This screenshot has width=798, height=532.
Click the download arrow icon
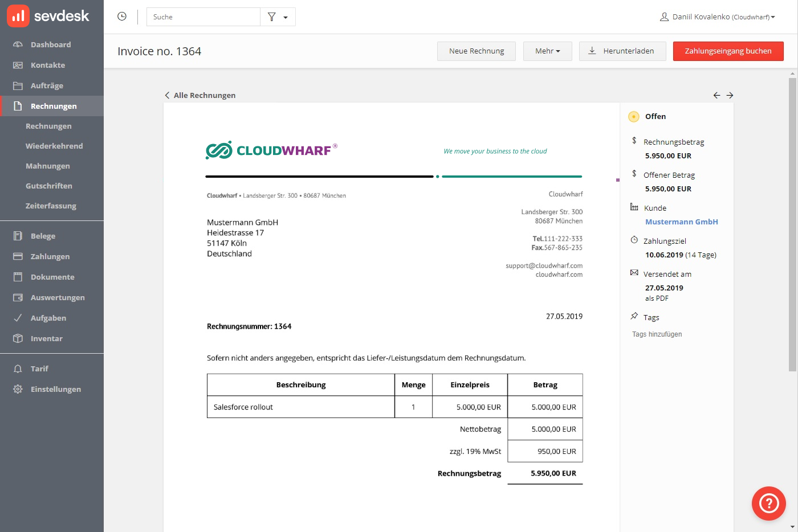(x=592, y=51)
